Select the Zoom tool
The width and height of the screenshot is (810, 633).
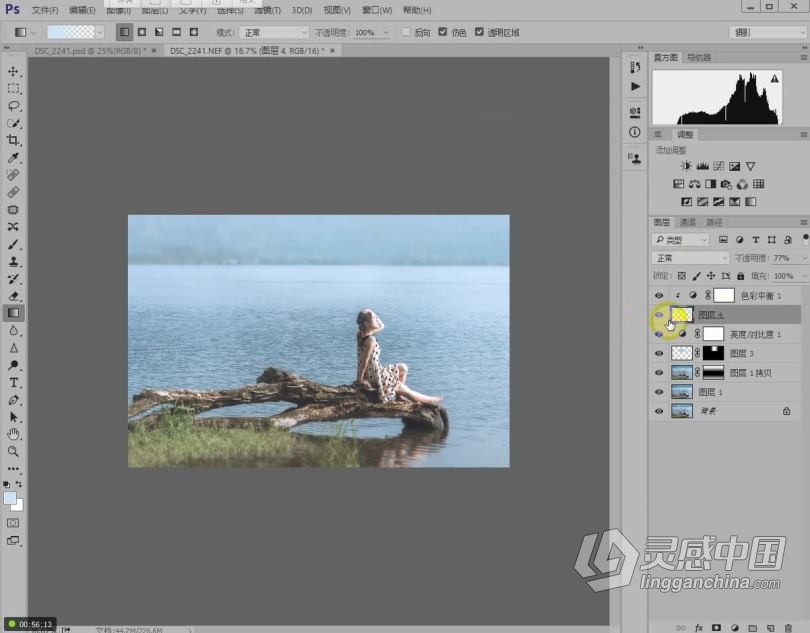(x=13, y=452)
